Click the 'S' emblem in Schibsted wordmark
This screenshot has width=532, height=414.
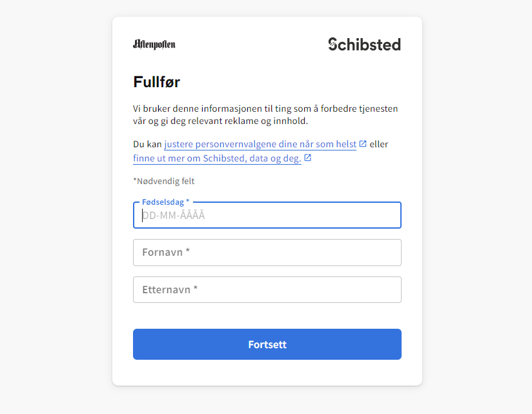333,45
